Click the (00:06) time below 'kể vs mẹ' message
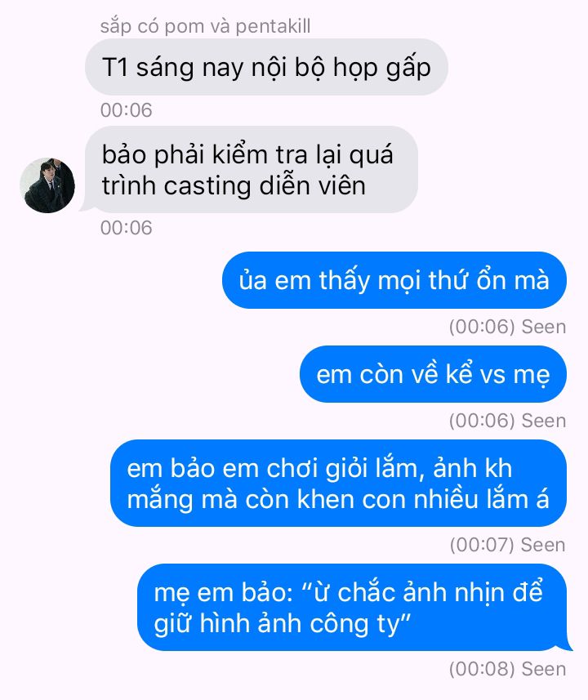This screenshot has height=700, width=588. (x=482, y=421)
